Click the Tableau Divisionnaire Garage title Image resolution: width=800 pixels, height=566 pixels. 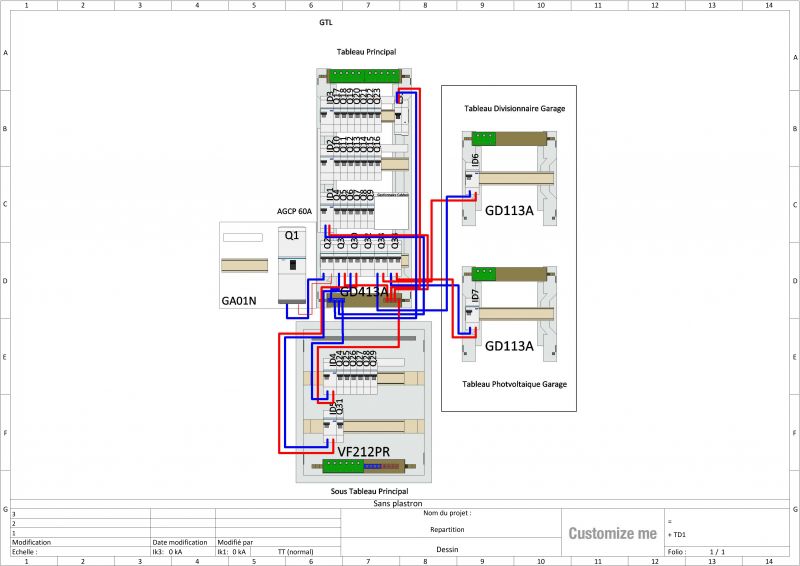tap(508, 108)
